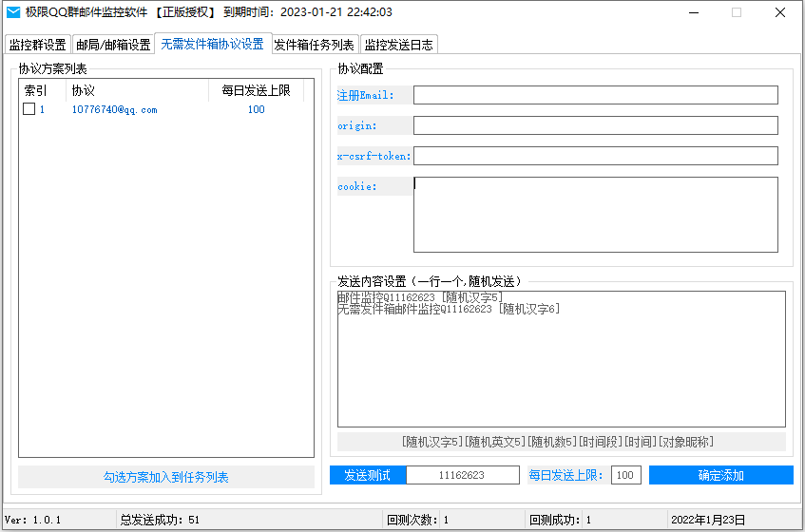805x532 pixels.
Task: Click the 勾选方案加入到任务列表 button
Action: pyautogui.click(x=165, y=477)
